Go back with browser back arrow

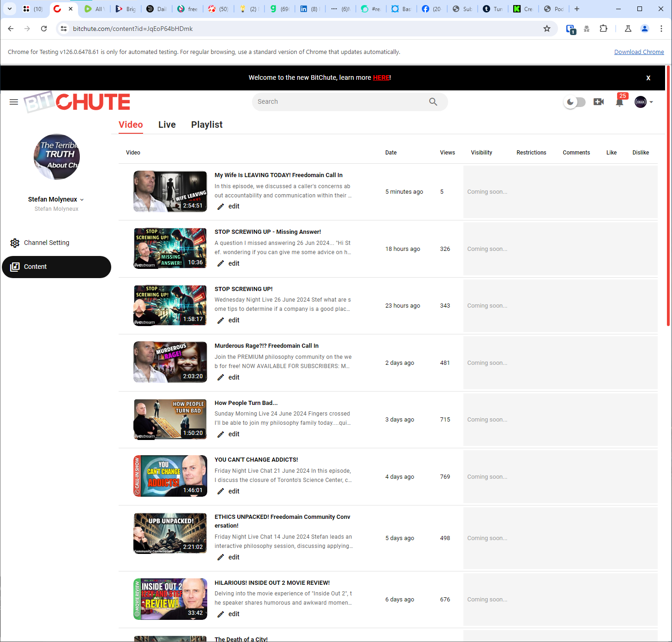coord(11,29)
